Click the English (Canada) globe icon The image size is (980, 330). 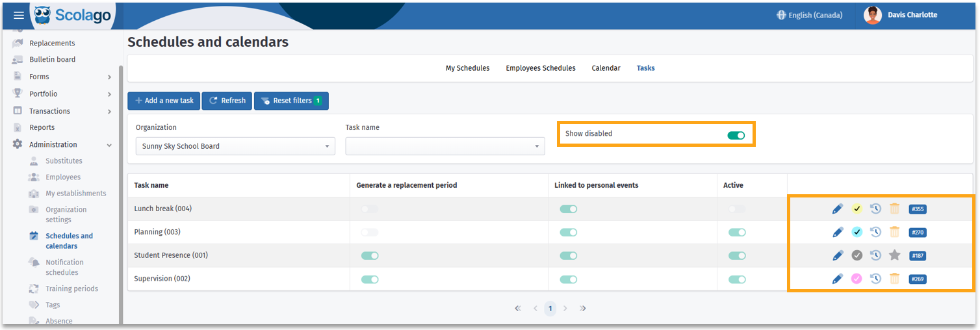781,15
